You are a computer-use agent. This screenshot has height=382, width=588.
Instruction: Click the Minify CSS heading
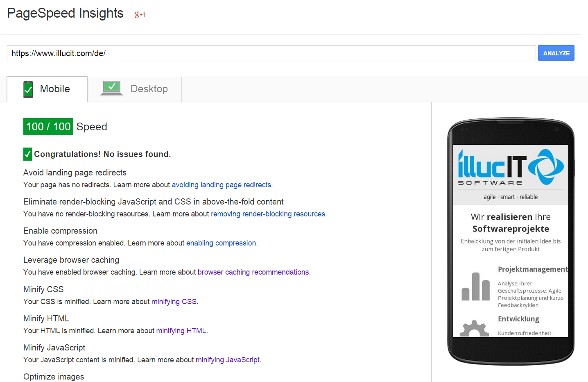pos(43,289)
